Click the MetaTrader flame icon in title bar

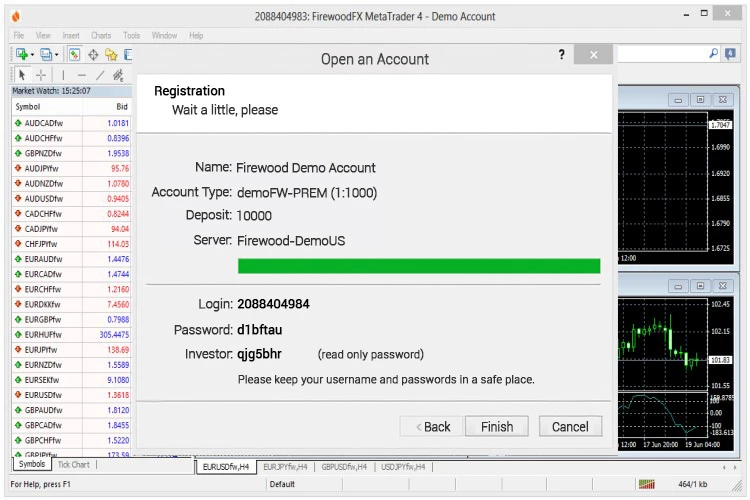pos(16,16)
